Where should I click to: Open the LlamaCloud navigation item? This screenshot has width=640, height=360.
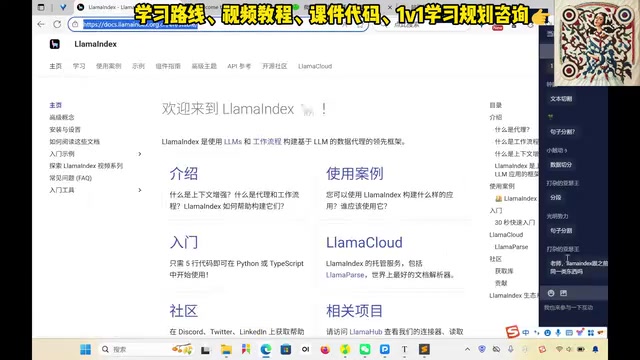point(315,66)
